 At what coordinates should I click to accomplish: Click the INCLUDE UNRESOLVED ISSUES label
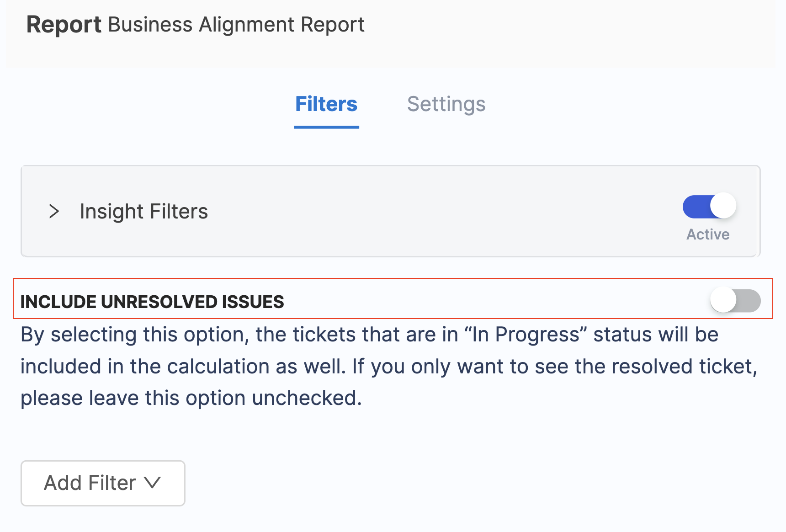[x=152, y=301]
